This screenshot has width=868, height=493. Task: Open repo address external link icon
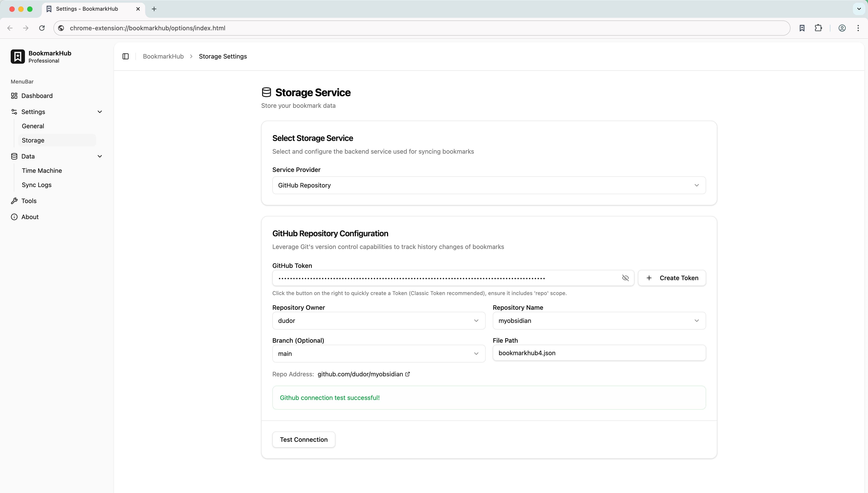coord(407,374)
